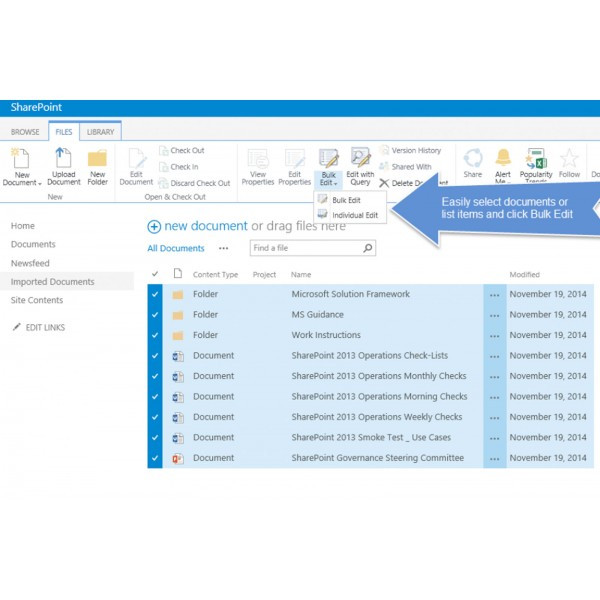The image size is (600, 600).
Task: Switch to the BROWSE ribbon tab
Action: [x=25, y=132]
